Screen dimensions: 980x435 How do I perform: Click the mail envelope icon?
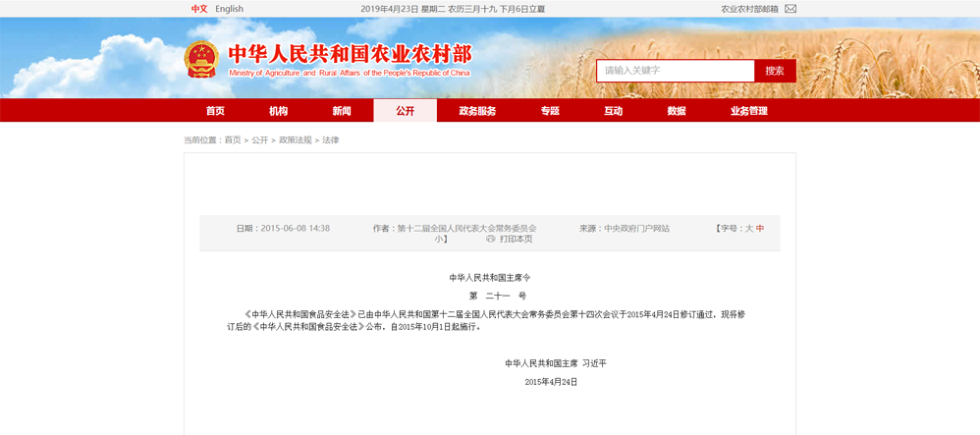[x=790, y=9]
